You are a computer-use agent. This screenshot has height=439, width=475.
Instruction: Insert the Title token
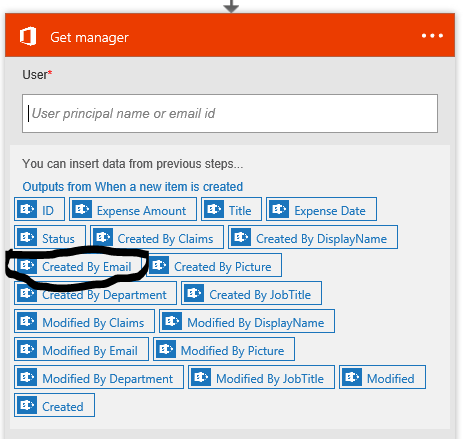(x=231, y=209)
